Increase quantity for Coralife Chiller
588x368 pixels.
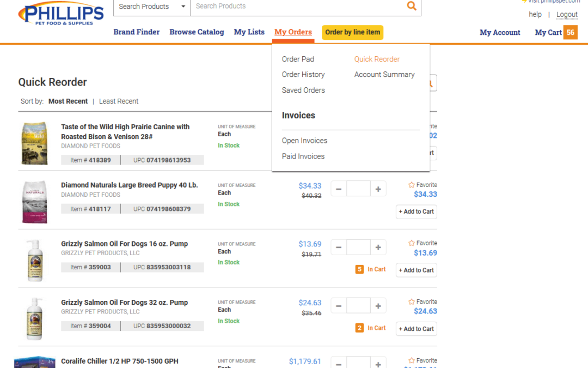[x=378, y=364]
